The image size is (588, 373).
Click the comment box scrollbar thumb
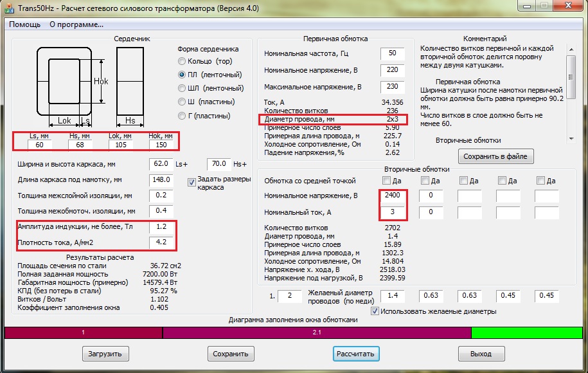(571, 77)
